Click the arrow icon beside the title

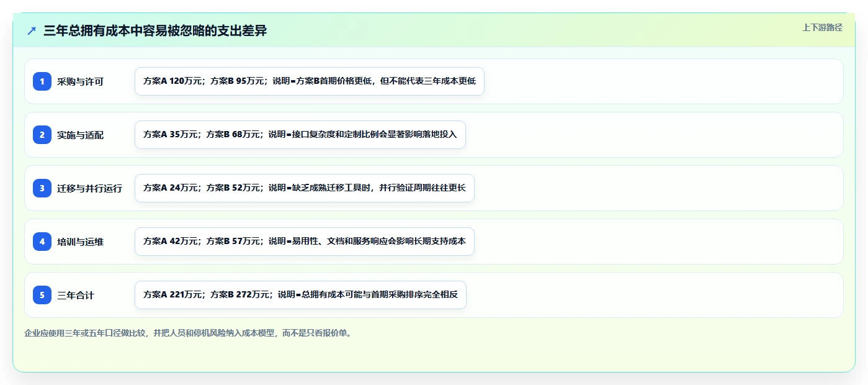tap(32, 30)
